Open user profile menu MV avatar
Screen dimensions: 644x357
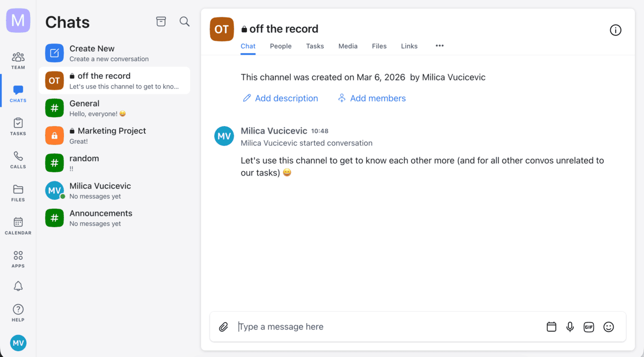18,343
